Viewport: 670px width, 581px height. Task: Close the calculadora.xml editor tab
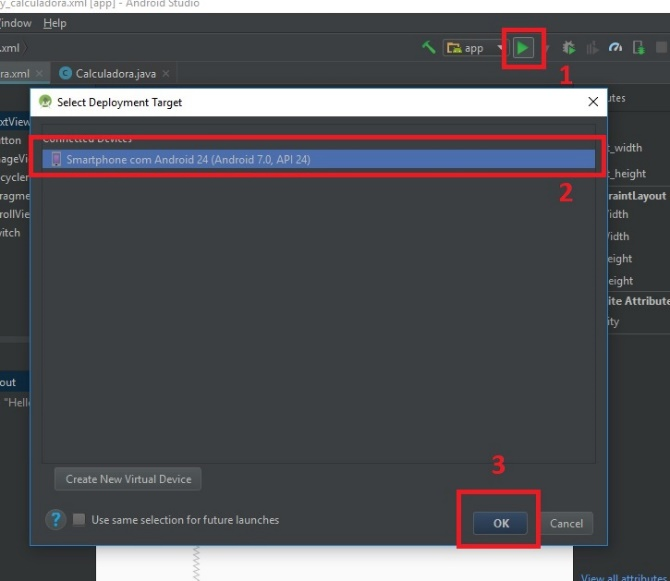coord(39,73)
